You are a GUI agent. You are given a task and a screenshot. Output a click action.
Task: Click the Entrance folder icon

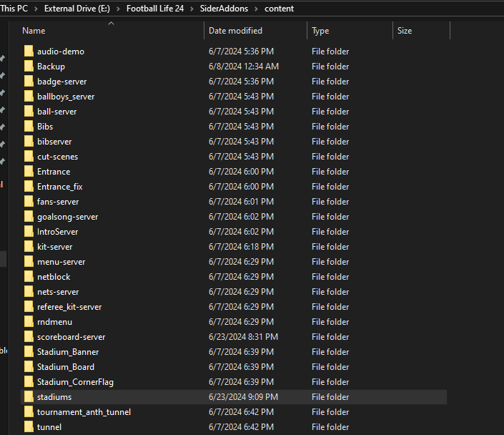29,172
